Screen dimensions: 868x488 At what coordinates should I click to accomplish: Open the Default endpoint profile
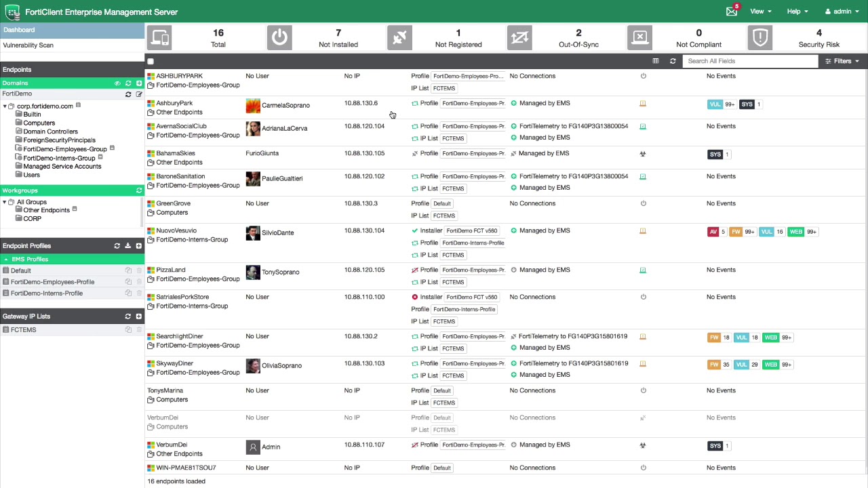pyautogui.click(x=21, y=270)
